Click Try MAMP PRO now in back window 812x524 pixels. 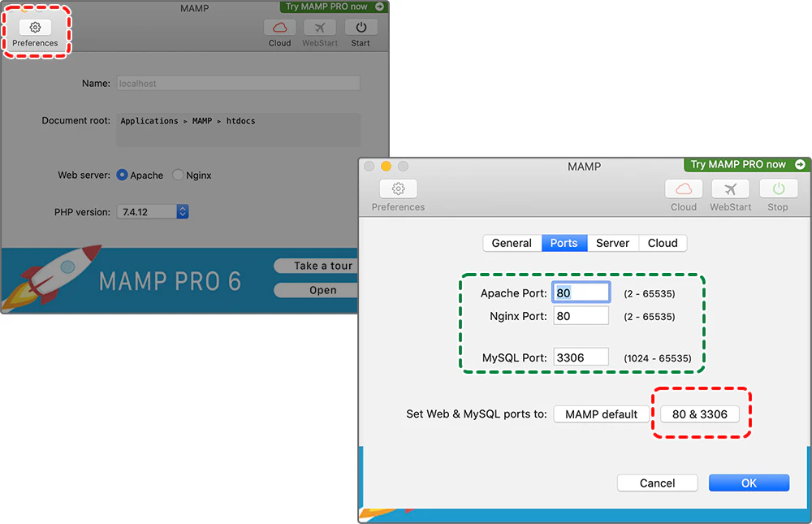[326, 6]
